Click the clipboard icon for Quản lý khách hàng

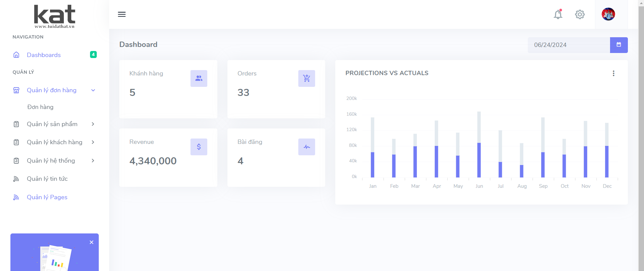coord(16,142)
